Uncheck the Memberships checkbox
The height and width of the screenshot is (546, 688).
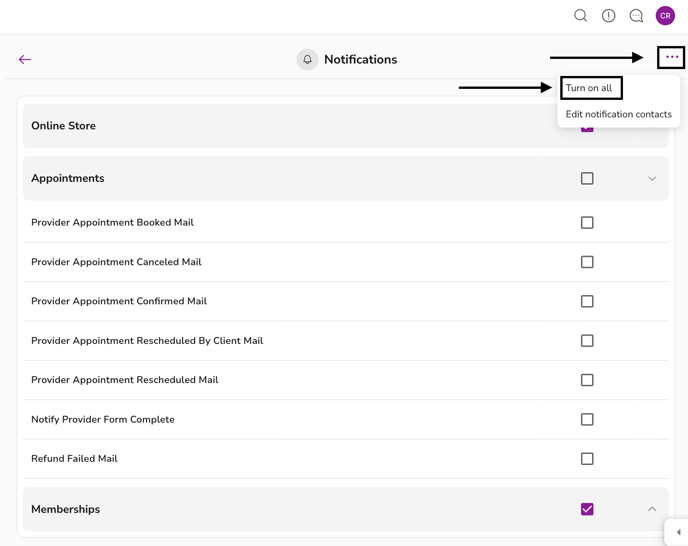(587, 509)
